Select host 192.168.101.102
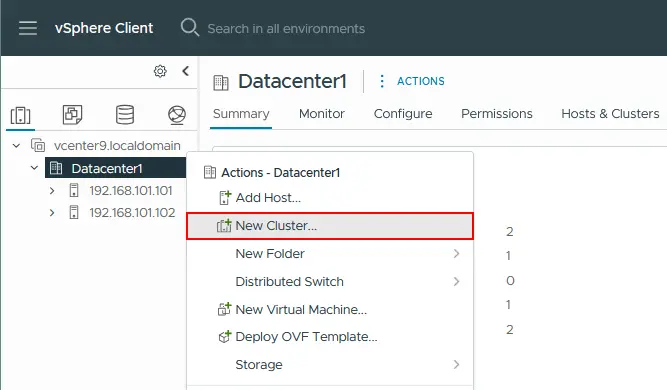Screen dimensions: 667x390 click(x=132, y=212)
